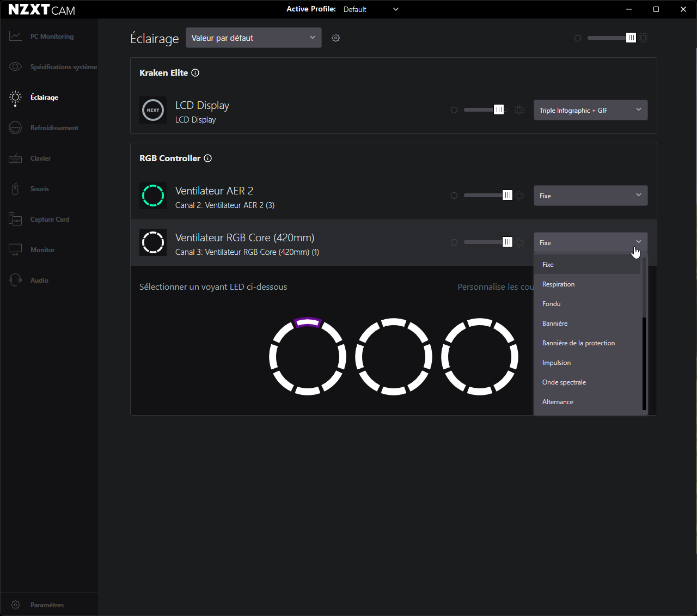Choose Onde spectrale lighting effect
This screenshot has height=616, width=697.
point(588,382)
